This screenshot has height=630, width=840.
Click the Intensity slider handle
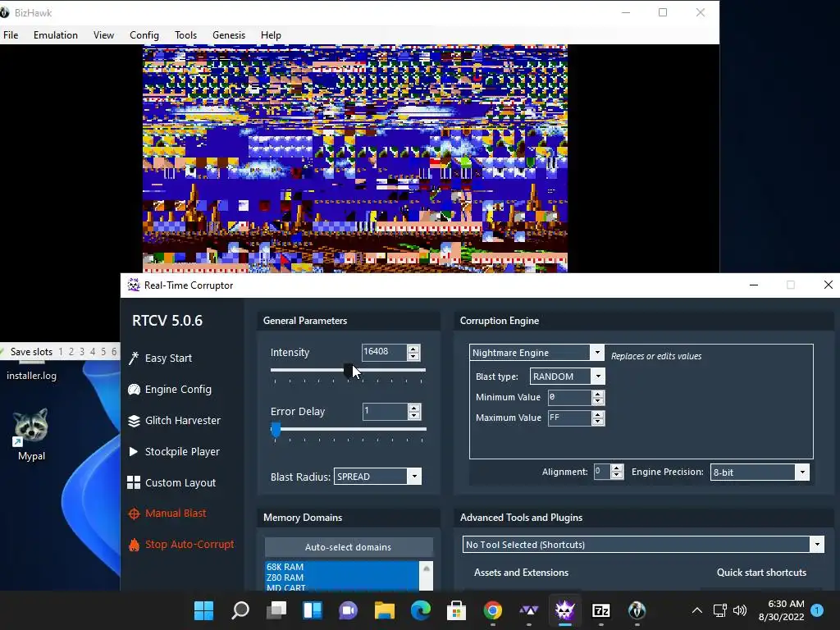(348, 370)
